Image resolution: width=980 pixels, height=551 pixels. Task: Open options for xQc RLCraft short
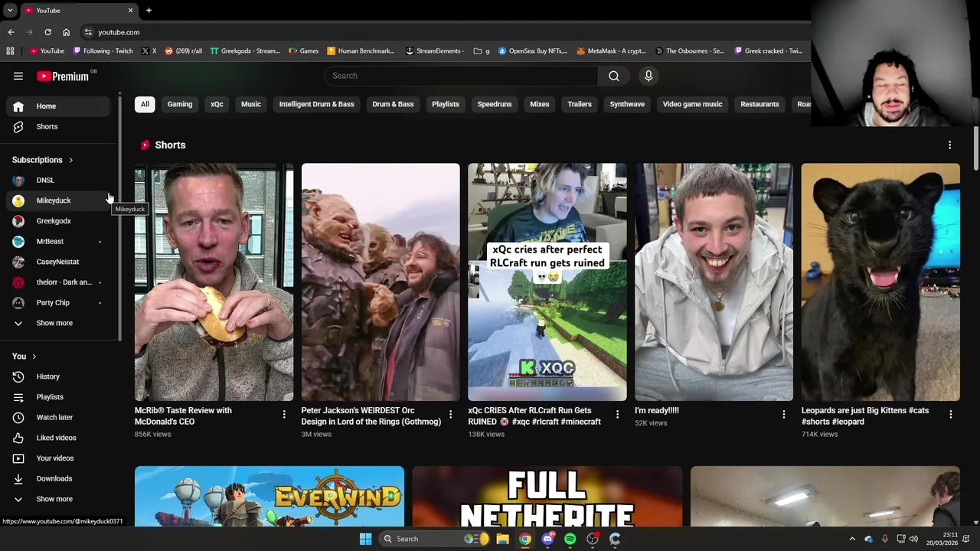coord(617,414)
